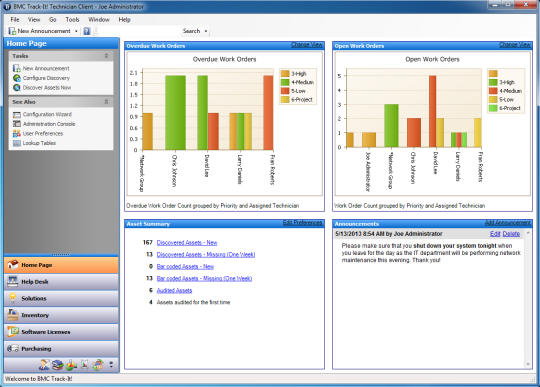Open navigation pane configure buttons arrow
The image size is (540, 387).
coord(111,364)
